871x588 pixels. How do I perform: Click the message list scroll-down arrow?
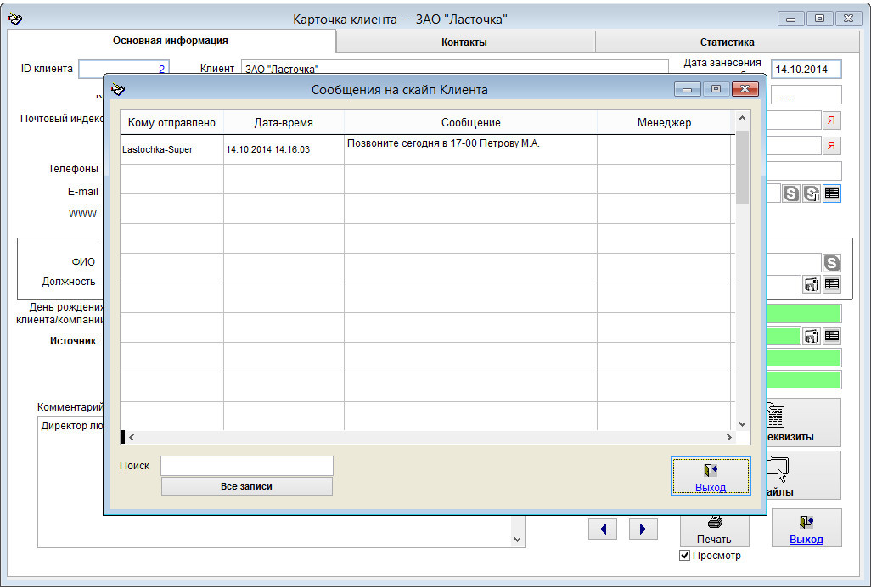[x=743, y=423]
